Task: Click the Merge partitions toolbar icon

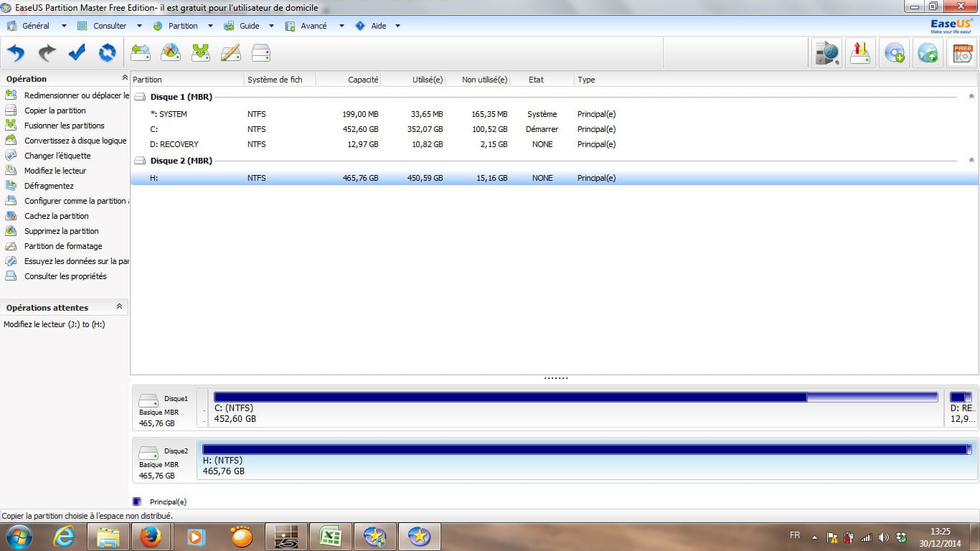Action: click(x=201, y=53)
